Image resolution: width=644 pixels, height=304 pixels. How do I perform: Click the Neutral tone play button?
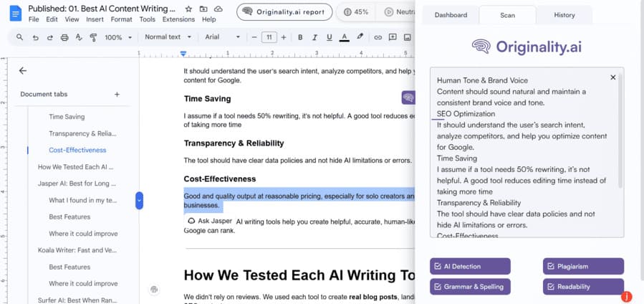(388, 12)
